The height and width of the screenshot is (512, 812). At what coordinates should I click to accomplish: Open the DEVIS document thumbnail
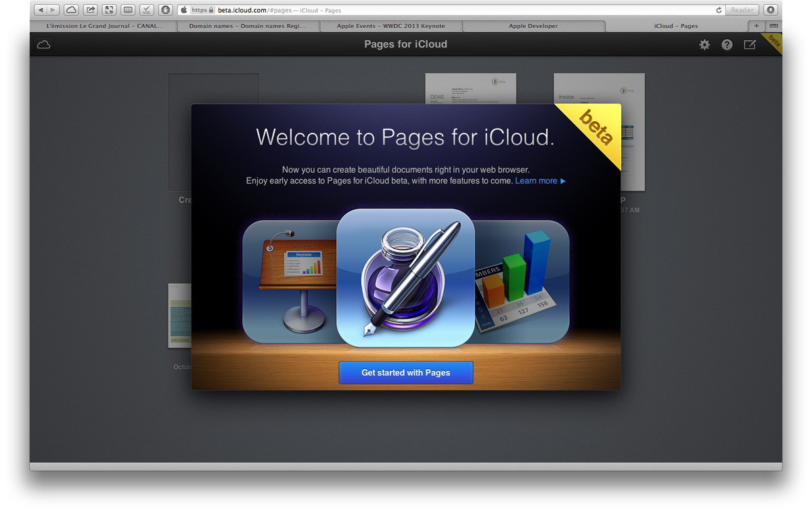(470, 88)
